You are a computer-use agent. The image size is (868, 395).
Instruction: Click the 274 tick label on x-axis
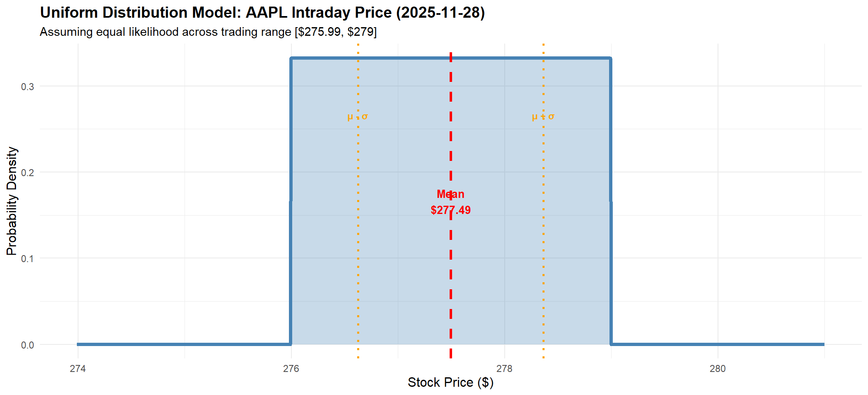78,369
